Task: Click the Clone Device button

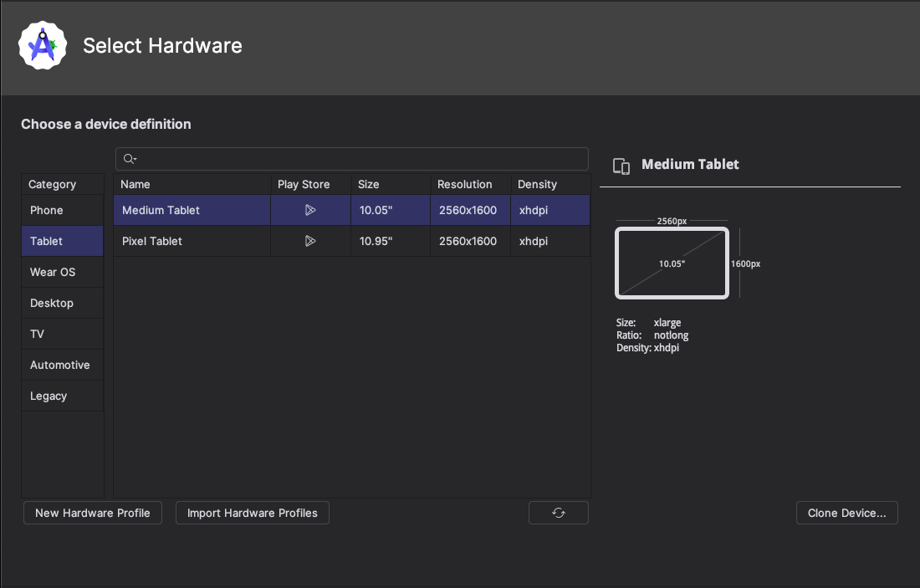Action: pyautogui.click(x=846, y=513)
